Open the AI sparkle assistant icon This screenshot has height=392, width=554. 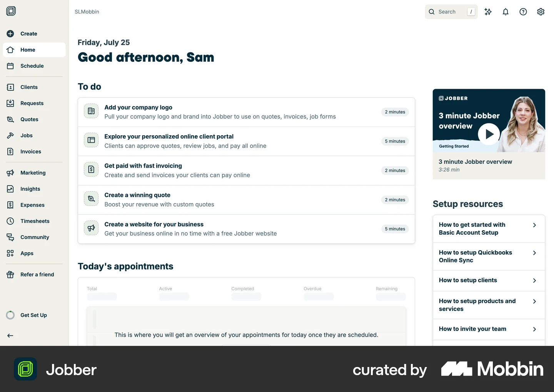coord(488,12)
